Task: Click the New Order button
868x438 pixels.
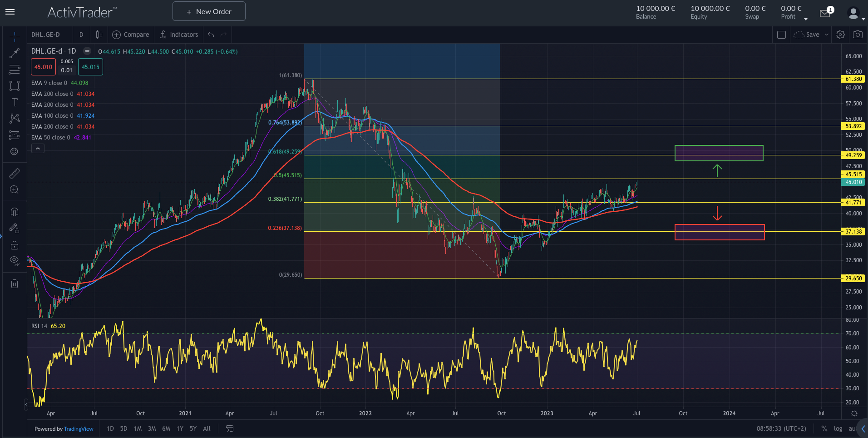Action: [209, 11]
